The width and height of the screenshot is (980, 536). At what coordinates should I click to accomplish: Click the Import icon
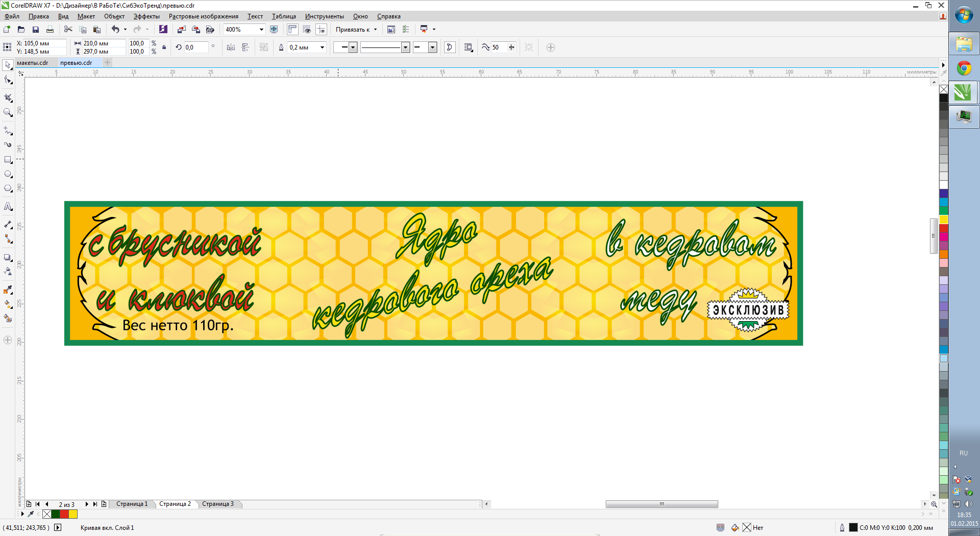pos(181,30)
